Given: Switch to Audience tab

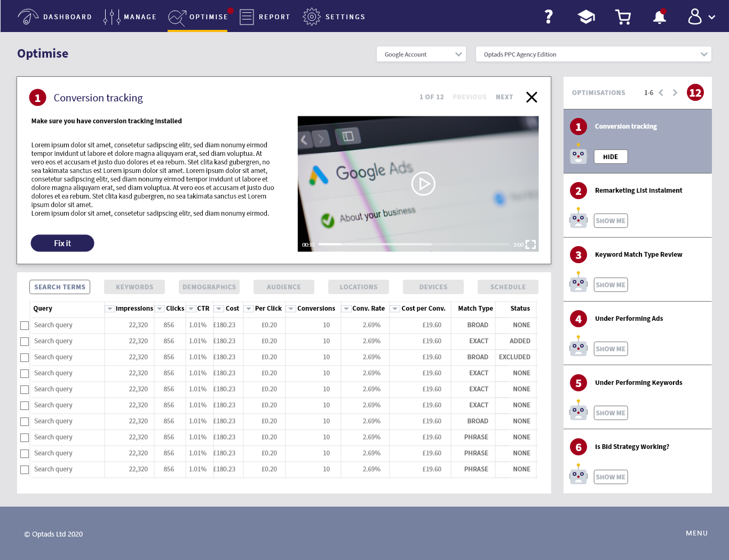Looking at the screenshot, I should pyautogui.click(x=284, y=287).
